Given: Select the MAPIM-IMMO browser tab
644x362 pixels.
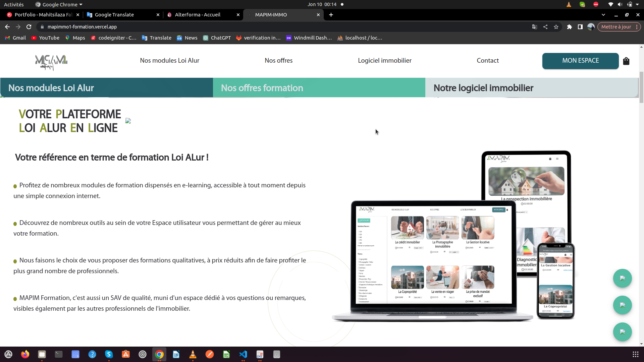Looking at the screenshot, I should [283, 15].
